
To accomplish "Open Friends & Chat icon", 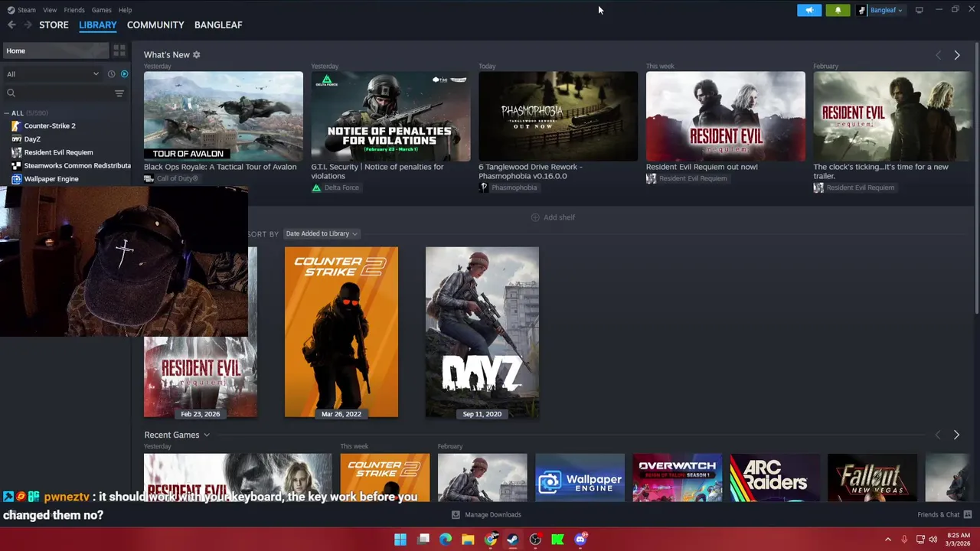I will (x=968, y=515).
